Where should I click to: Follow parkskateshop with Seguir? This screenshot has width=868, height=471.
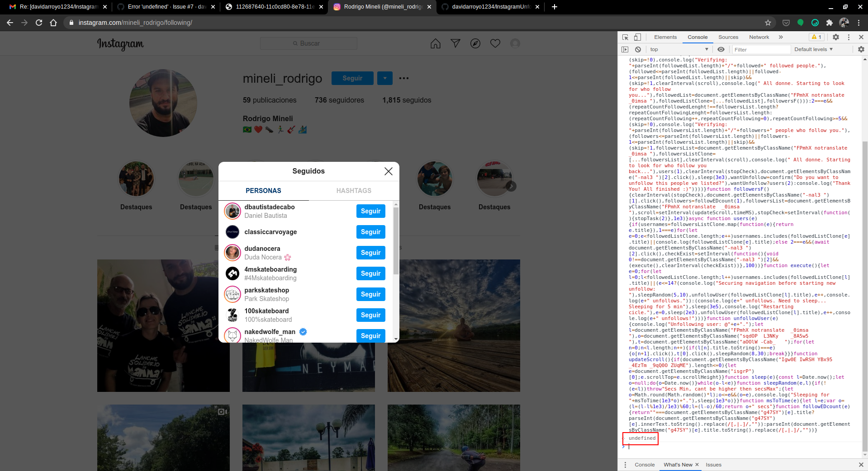[x=370, y=294]
